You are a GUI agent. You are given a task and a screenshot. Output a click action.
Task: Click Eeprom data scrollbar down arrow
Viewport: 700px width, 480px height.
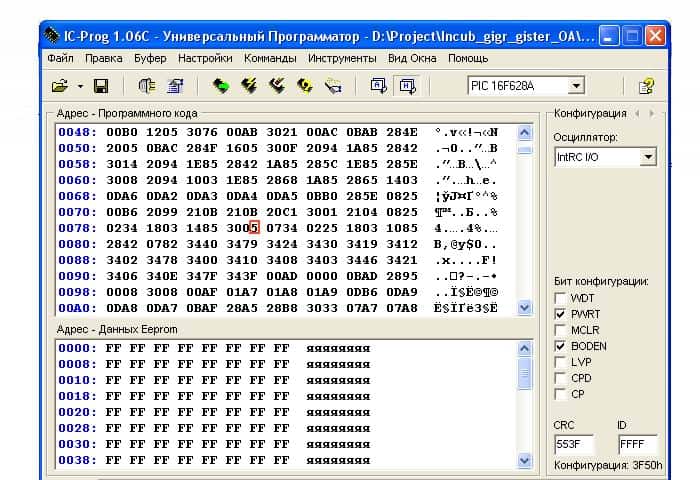[x=525, y=460]
